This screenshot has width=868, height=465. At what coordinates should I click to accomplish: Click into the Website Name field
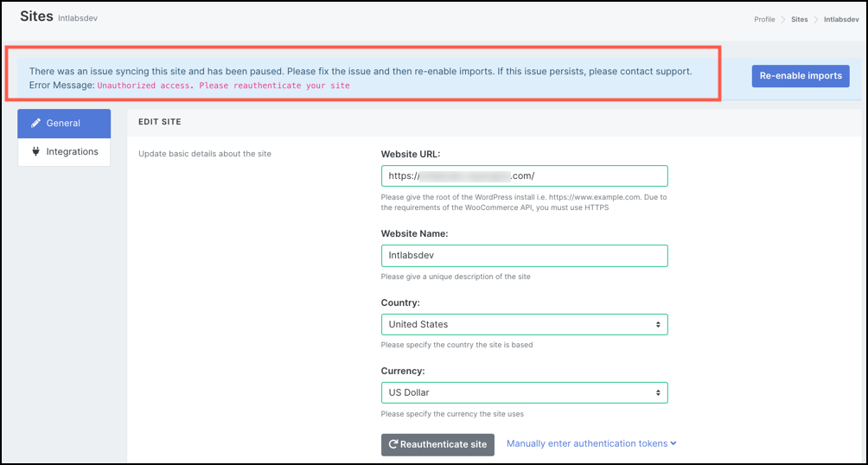[524, 256]
